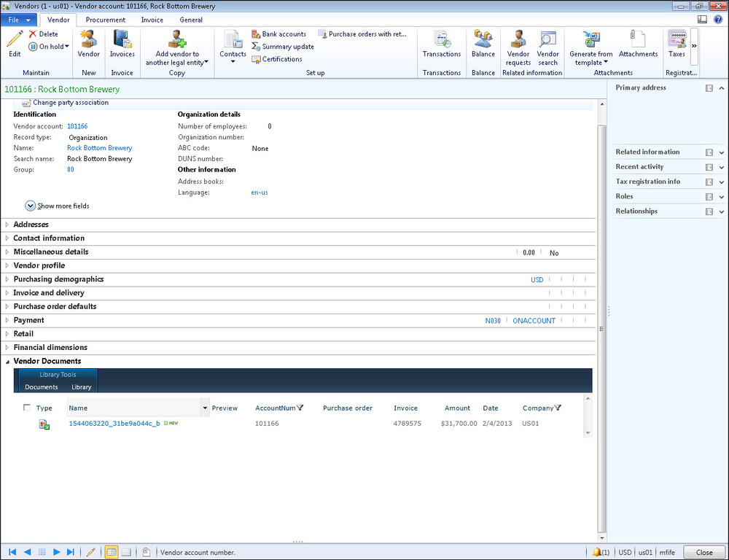The height and width of the screenshot is (560, 729).
Task: Switch to details view in status bar
Action: pos(111,552)
